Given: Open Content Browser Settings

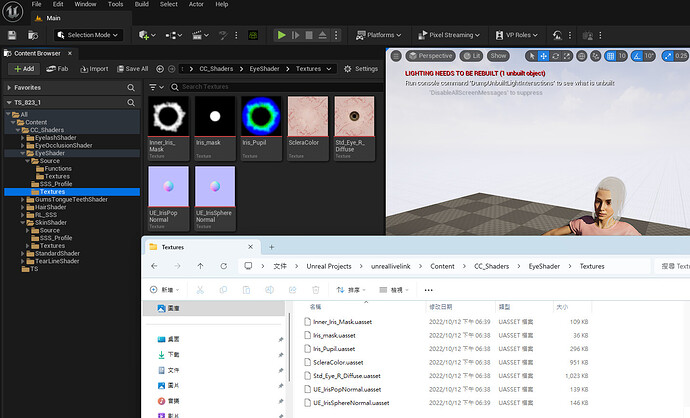Looking at the screenshot, I should pyautogui.click(x=361, y=69).
